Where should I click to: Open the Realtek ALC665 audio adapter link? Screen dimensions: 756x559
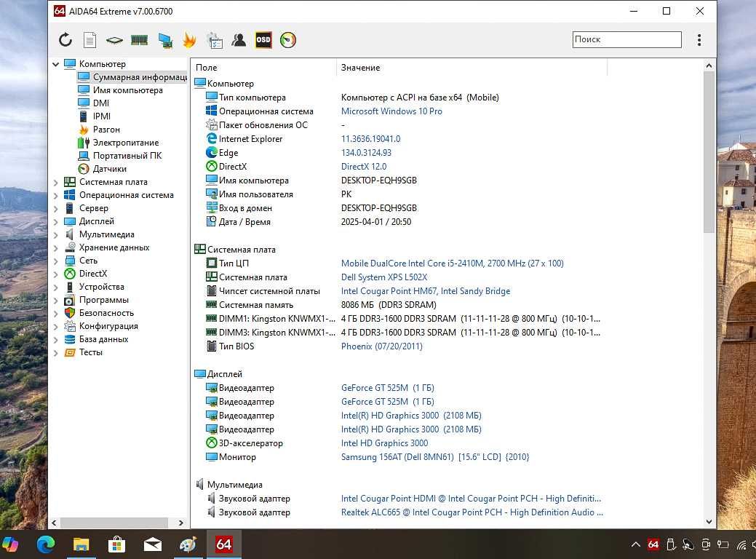(472, 512)
